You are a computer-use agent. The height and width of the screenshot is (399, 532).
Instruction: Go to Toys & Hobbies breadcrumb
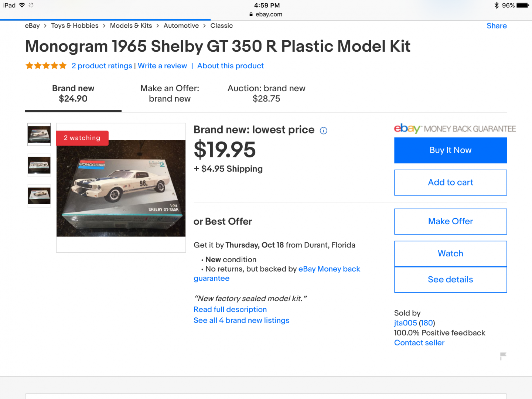(x=75, y=26)
